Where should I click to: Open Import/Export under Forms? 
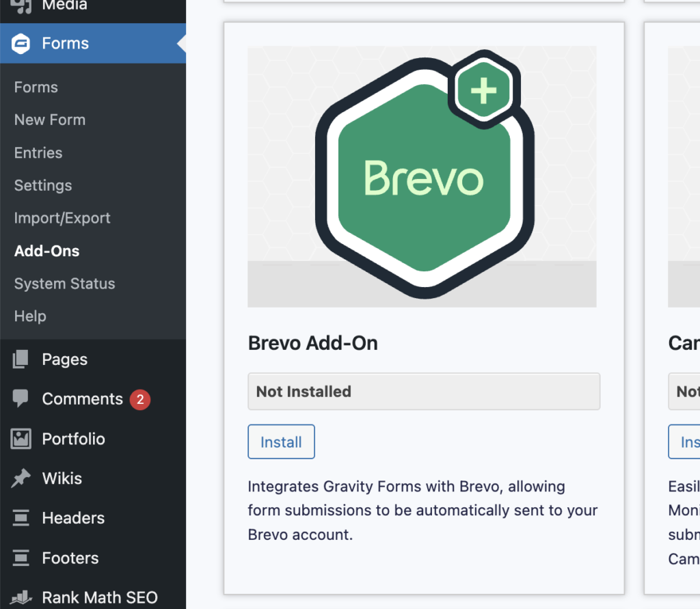[x=62, y=219]
